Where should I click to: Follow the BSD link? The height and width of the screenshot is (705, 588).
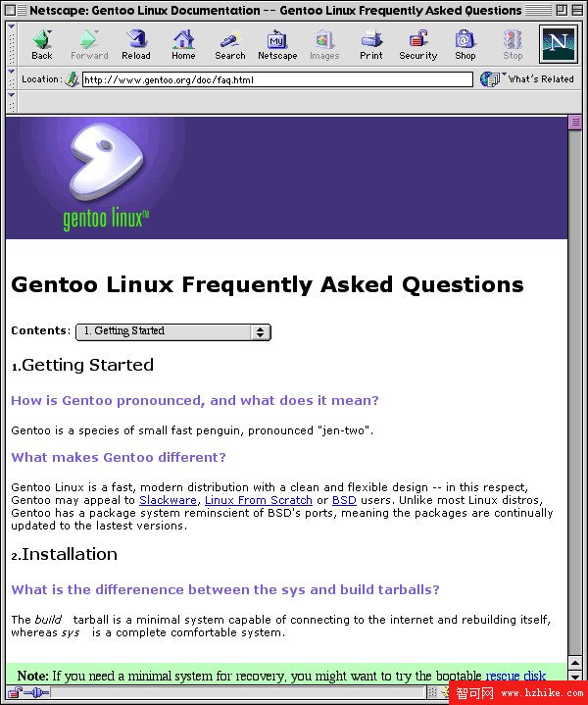coord(344,500)
